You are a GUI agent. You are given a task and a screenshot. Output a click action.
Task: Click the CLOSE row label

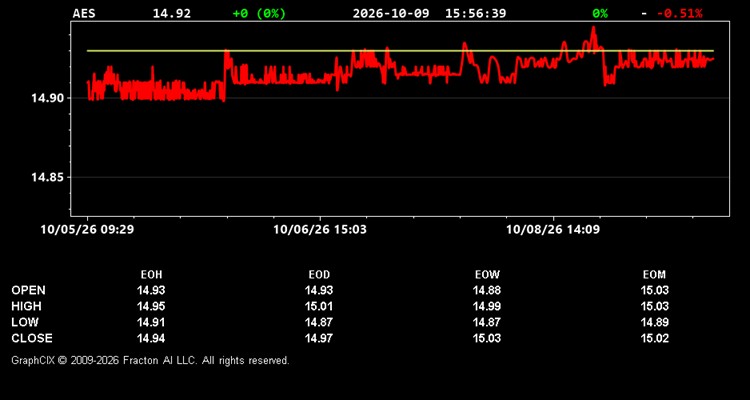pos(32,338)
